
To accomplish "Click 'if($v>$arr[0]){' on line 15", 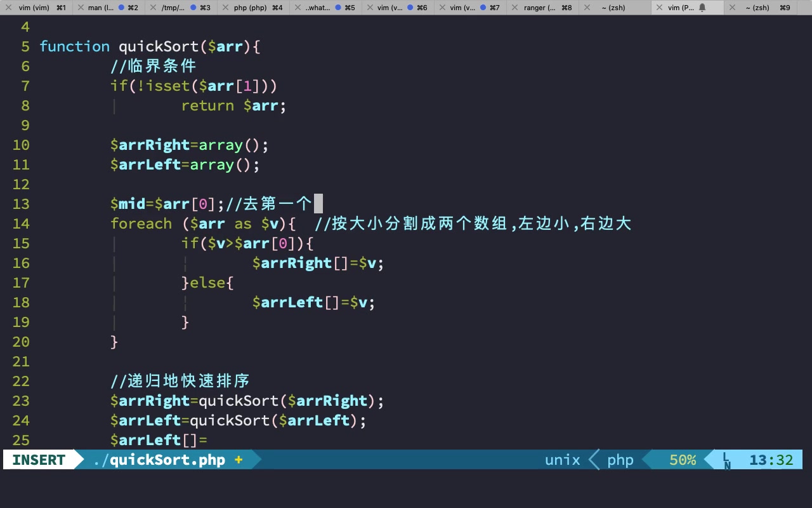I will click(247, 243).
